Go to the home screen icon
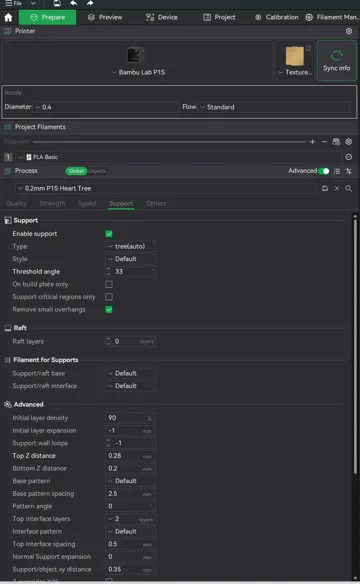The image size is (360, 584). 8,18
